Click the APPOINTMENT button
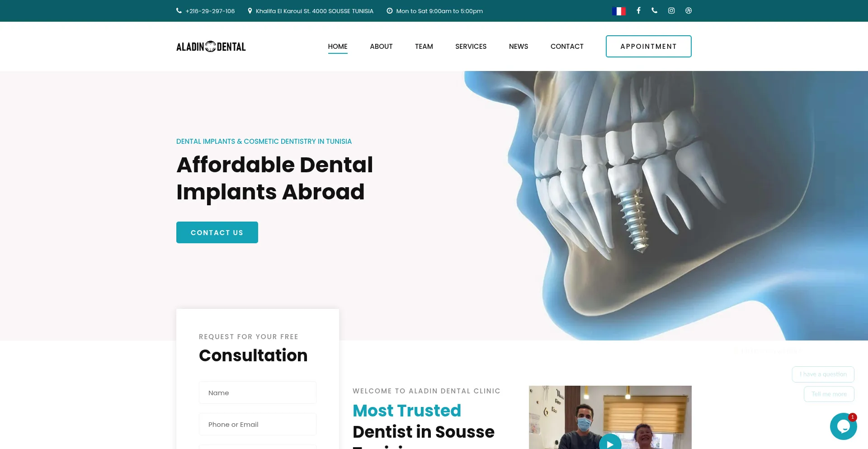The height and width of the screenshot is (449, 868). coord(648,46)
